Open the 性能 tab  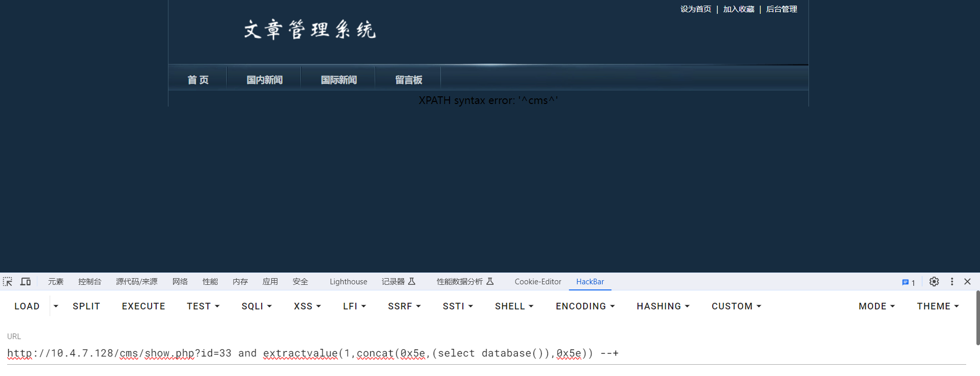(x=210, y=282)
